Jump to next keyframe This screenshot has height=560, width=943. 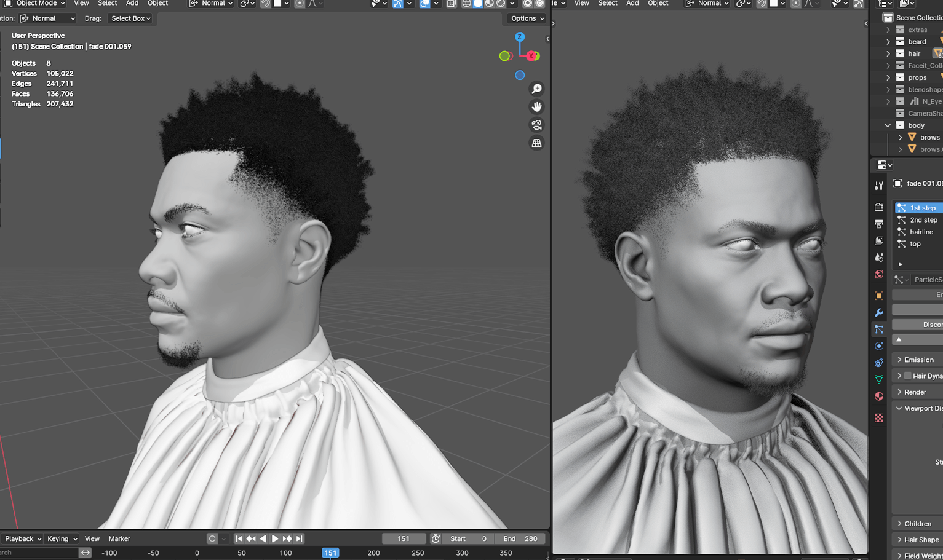[287, 538]
